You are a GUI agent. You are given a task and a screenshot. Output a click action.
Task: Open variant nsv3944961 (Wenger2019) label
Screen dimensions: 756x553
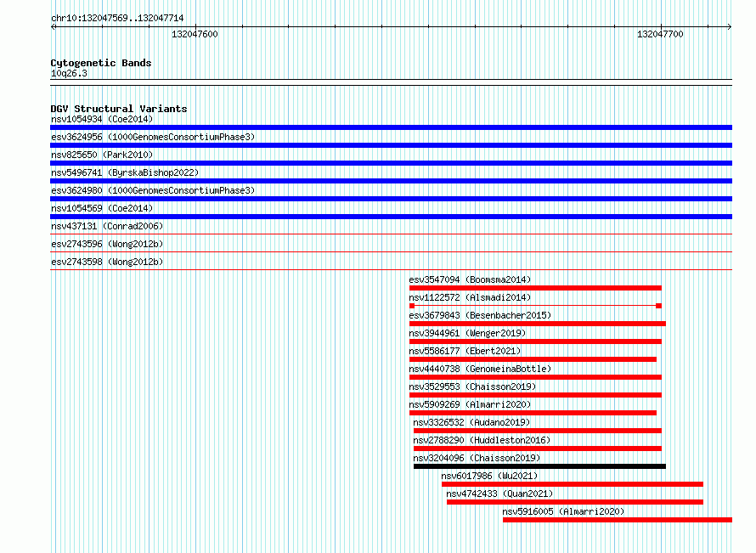468,333
